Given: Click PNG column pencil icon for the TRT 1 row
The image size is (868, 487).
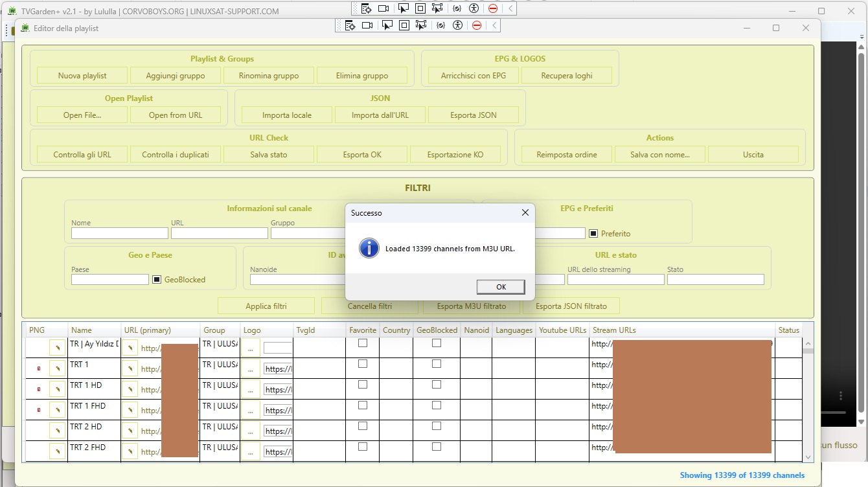Looking at the screenshot, I should (57, 368).
